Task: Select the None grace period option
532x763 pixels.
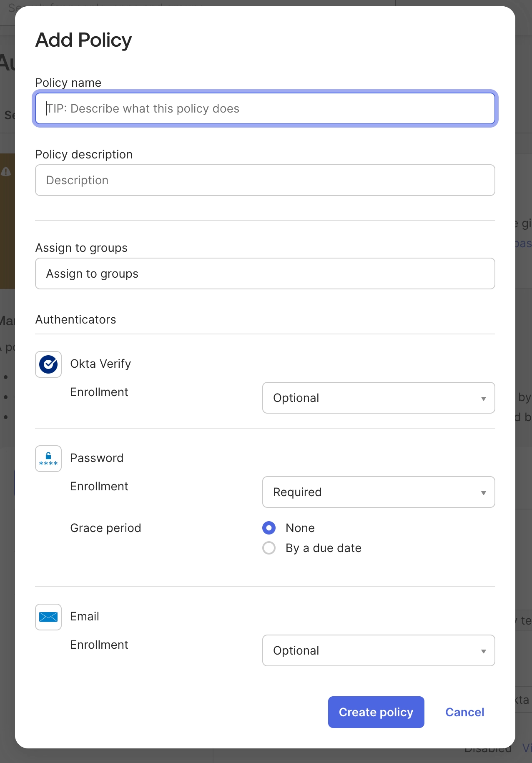Action: click(x=269, y=528)
